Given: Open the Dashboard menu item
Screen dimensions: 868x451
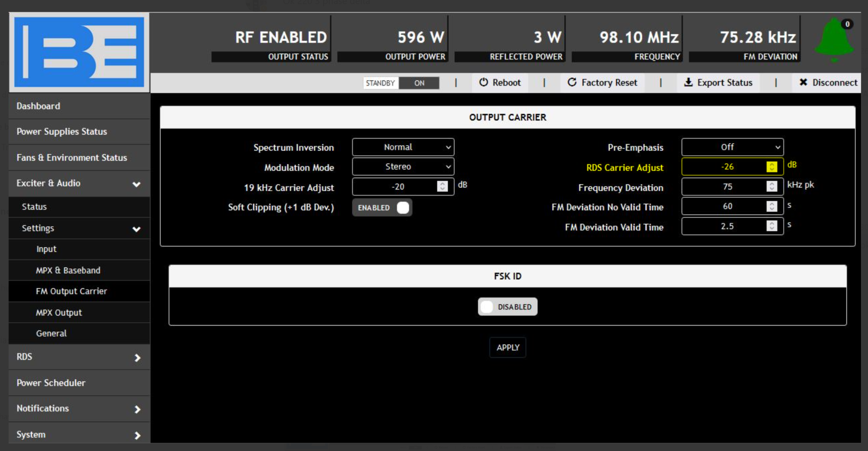Looking at the screenshot, I should click(x=38, y=106).
